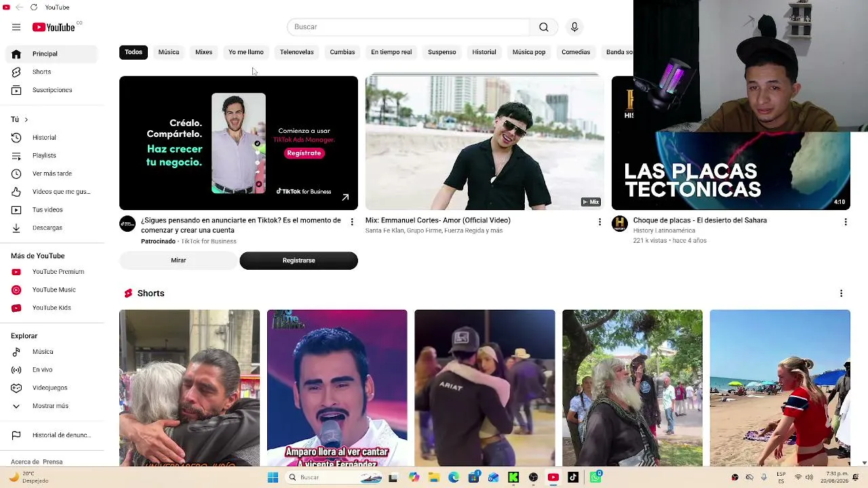Click the pink Regístrate ad button
The image size is (868, 488).
coord(304,153)
